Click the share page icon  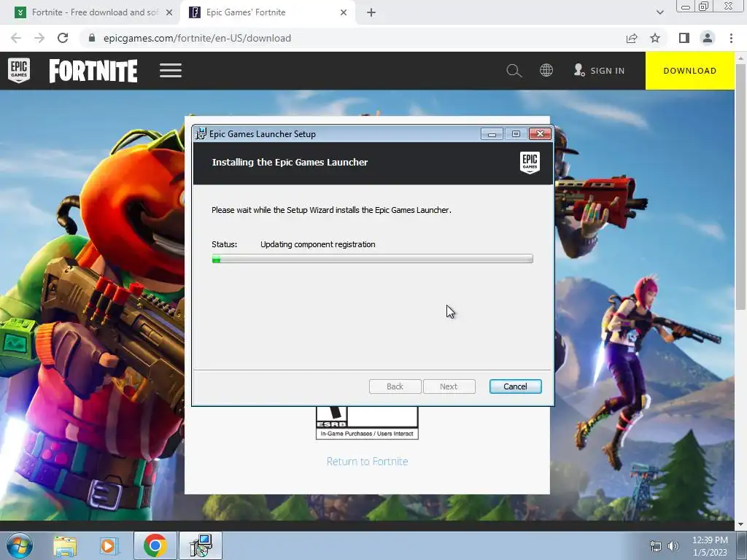(x=632, y=38)
